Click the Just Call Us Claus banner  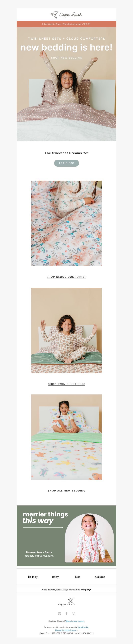(x=66, y=24)
